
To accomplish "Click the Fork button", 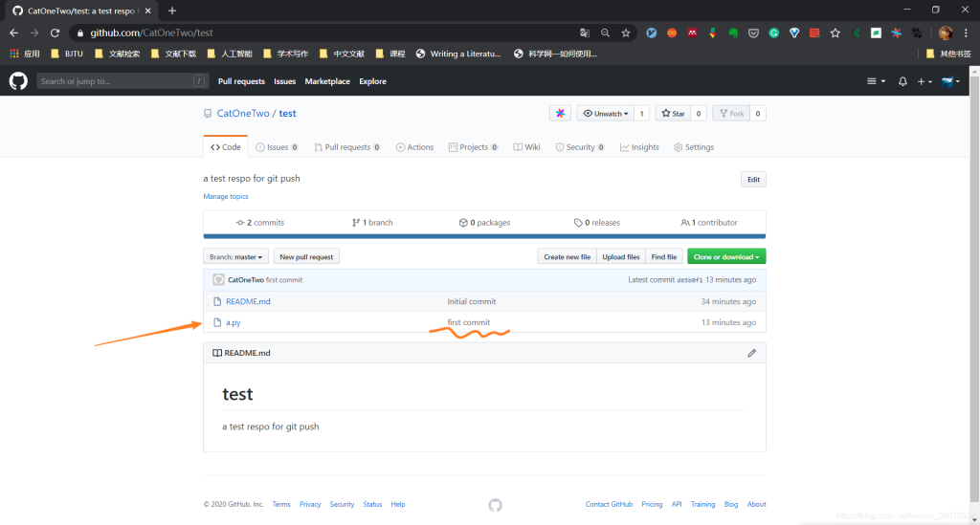I will point(731,113).
